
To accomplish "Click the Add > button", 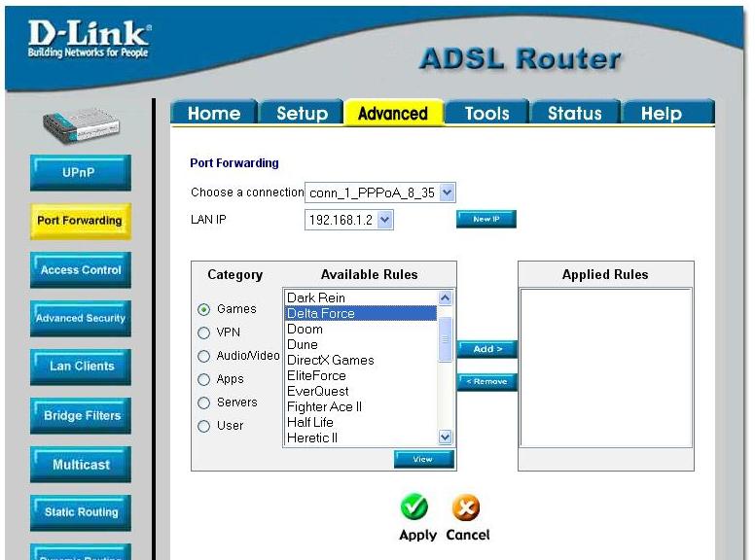I will [487, 349].
